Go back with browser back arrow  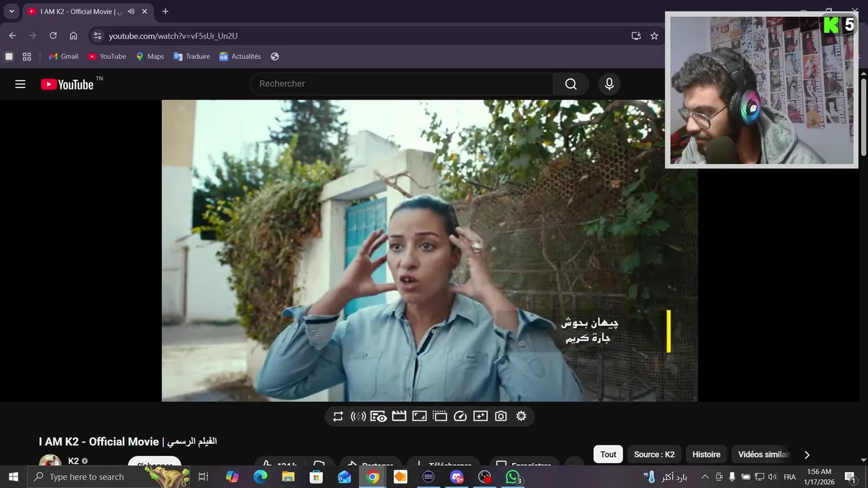click(12, 36)
